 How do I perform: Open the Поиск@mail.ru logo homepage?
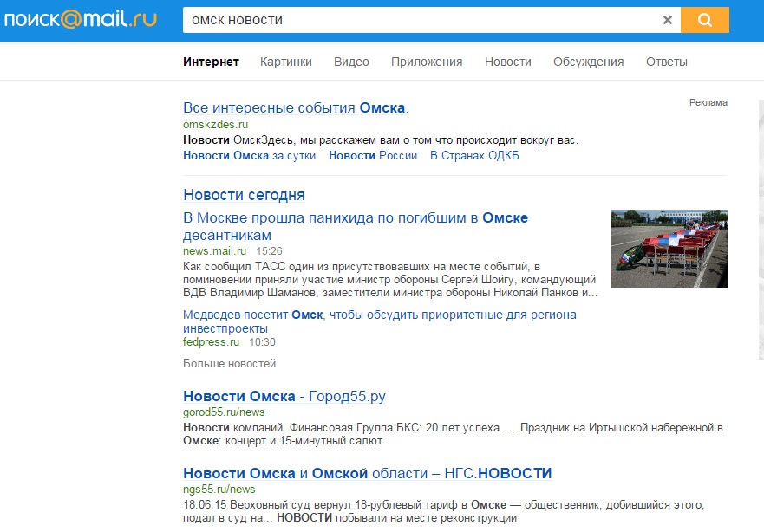tap(81, 19)
